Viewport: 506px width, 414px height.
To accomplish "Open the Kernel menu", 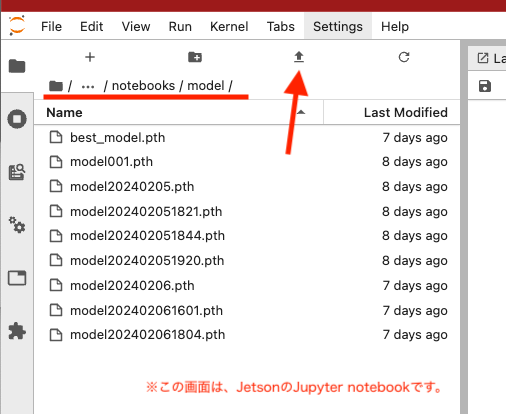I will click(229, 26).
